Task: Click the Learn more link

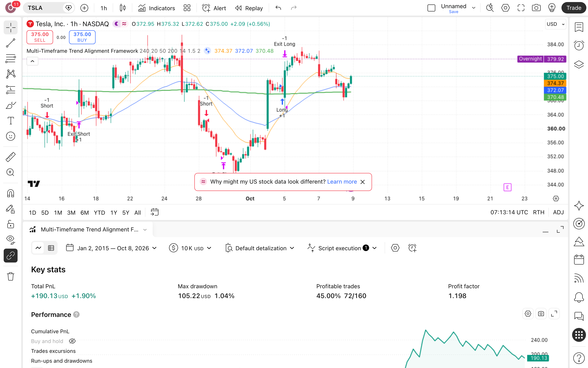Action: (x=342, y=182)
